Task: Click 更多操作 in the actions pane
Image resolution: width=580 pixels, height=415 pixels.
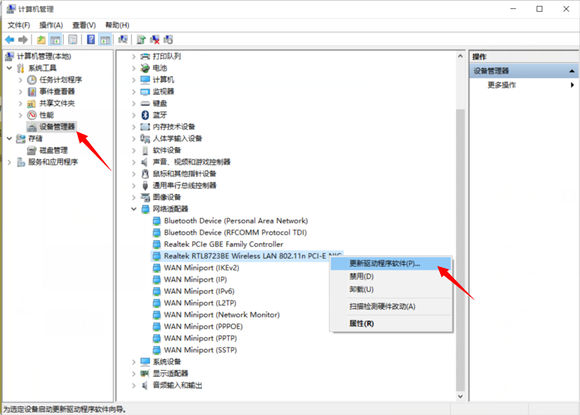Action: coord(501,85)
